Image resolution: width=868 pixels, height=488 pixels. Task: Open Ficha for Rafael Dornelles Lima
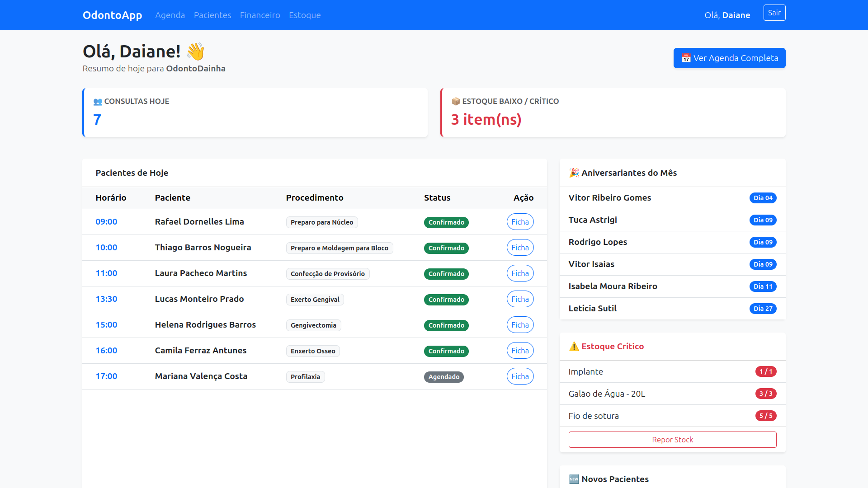pos(520,222)
